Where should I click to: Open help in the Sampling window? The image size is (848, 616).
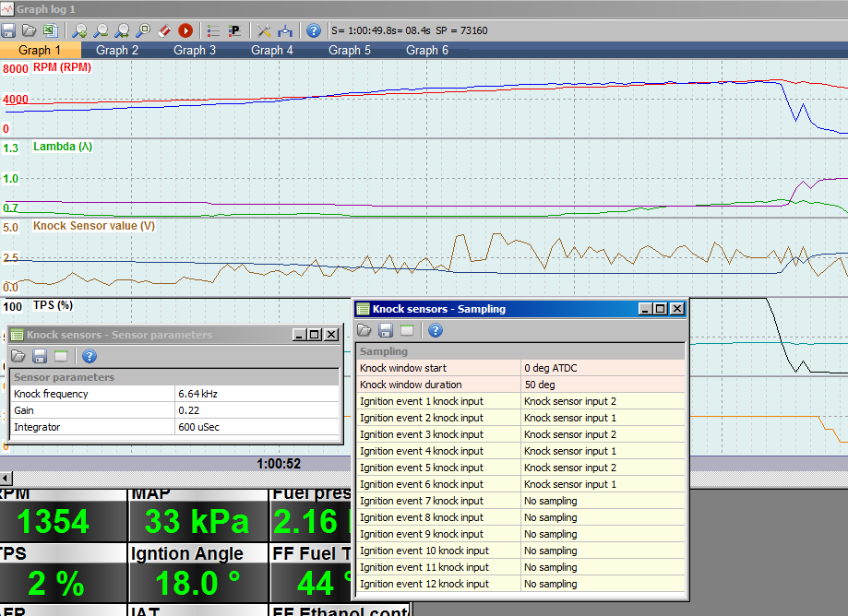pos(436,330)
